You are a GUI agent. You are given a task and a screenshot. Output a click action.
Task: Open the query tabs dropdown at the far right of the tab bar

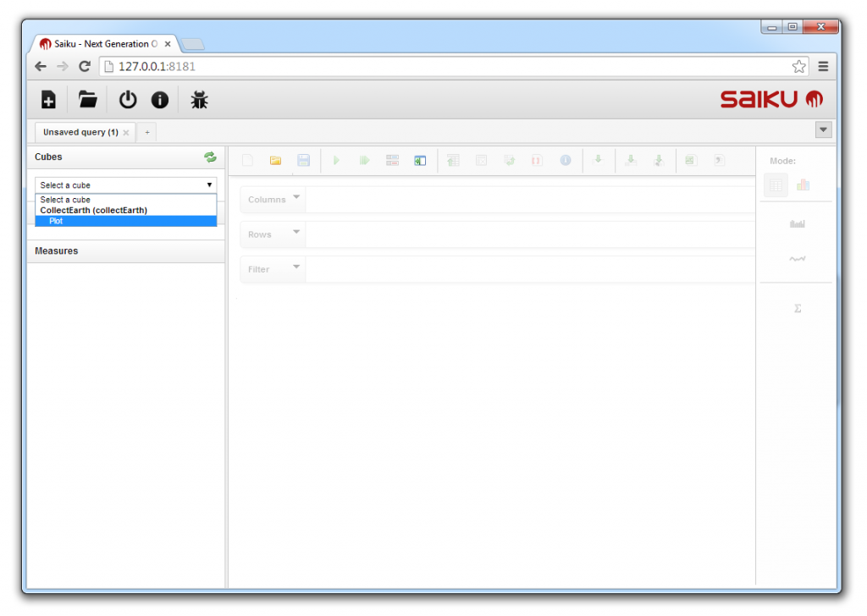coord(823,129)
